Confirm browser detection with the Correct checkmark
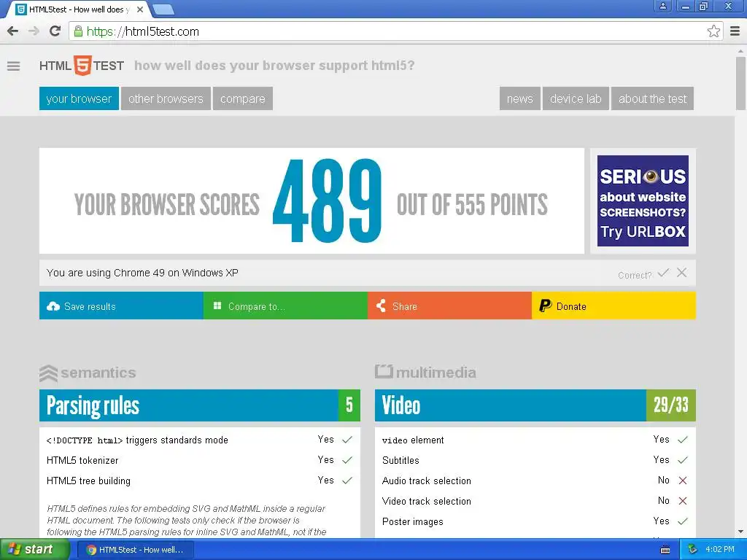Image resolution: width=747 pixels, height=560 pixels. click(x=663, y=273)
